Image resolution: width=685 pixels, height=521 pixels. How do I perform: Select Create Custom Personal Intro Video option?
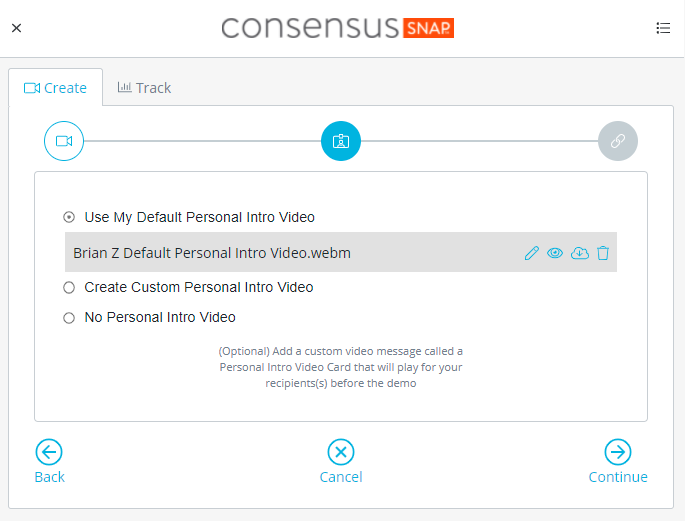point(69,287)
